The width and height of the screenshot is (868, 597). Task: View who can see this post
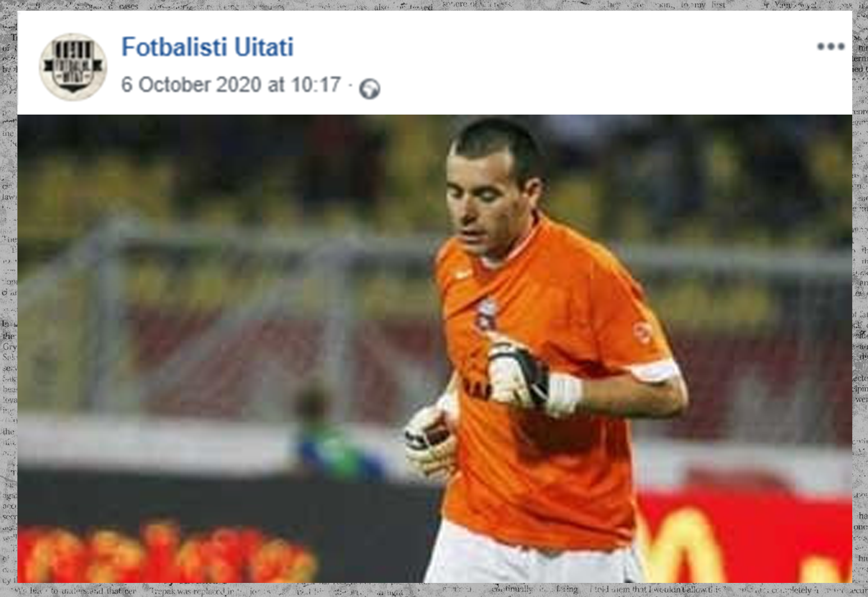coord(369,89)
